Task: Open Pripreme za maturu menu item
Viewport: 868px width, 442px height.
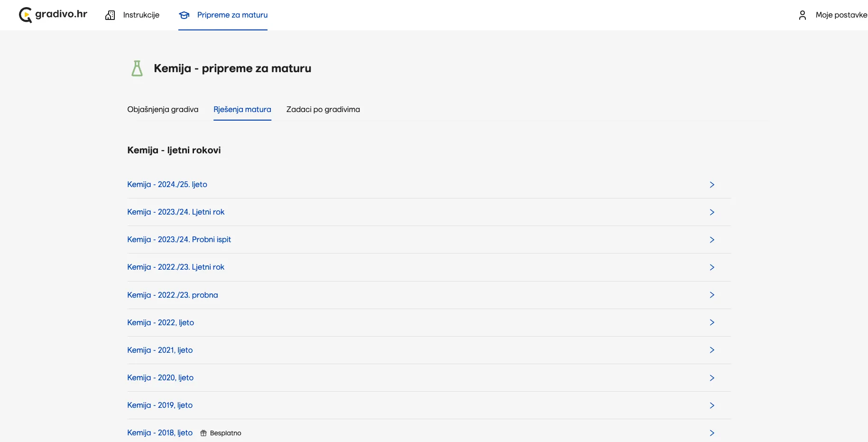Action: (232, 15)
